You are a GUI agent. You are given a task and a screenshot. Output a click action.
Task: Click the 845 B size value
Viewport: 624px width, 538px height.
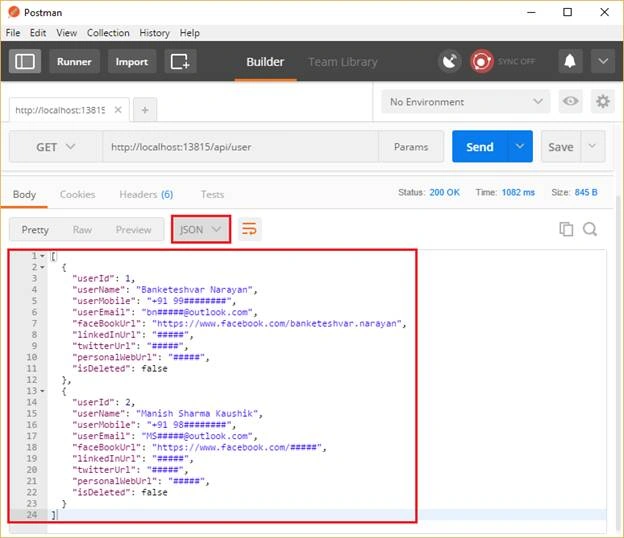click(586, 192)
